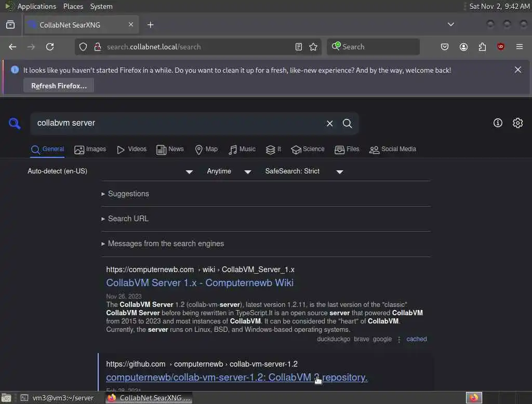Image resolution: width=532 pixels, height=404 pixels.
Task: Switch to vm3@vm3:~/server terminal taskbar item
Action: click(57, 398)
